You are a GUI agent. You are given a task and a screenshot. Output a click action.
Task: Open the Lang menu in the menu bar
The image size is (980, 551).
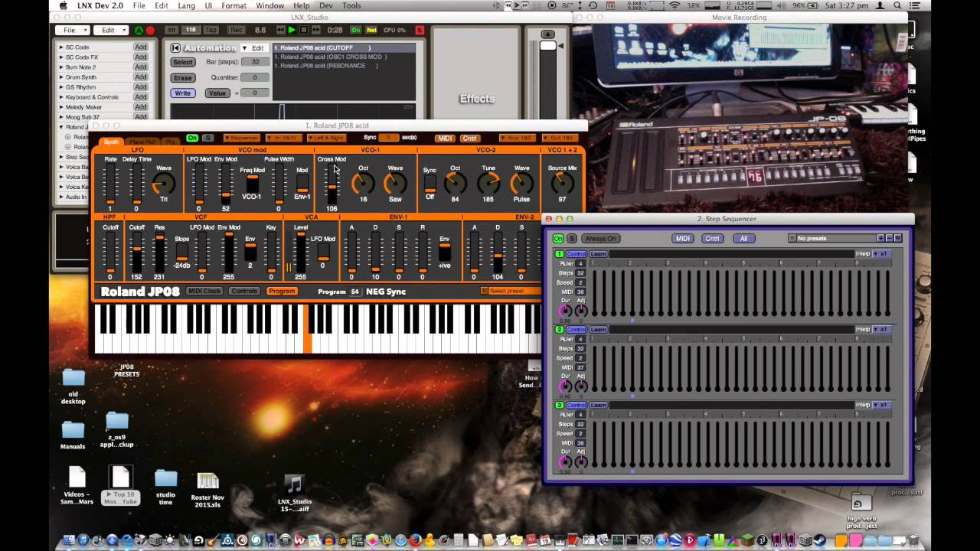[186, 6]
